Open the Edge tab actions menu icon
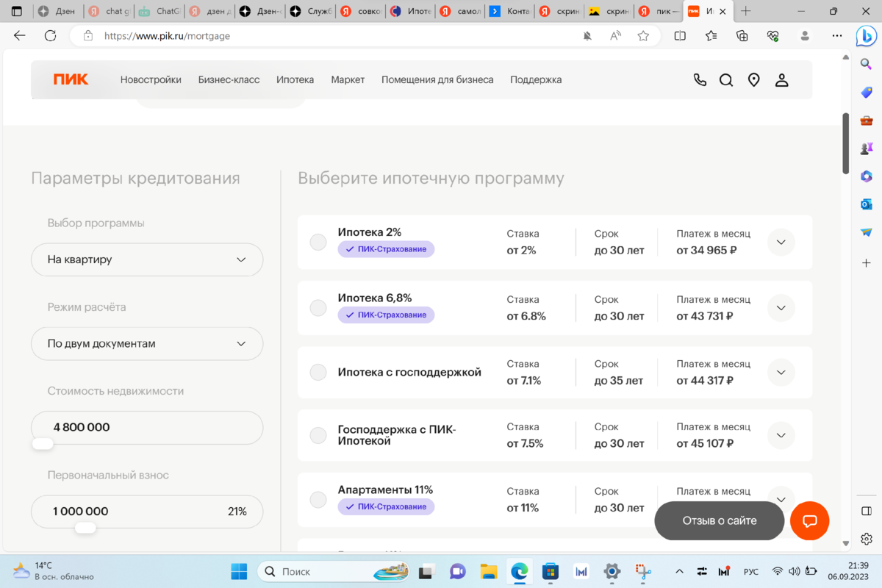This screenshot has height=588, width=882. click(x=16, y=11)
